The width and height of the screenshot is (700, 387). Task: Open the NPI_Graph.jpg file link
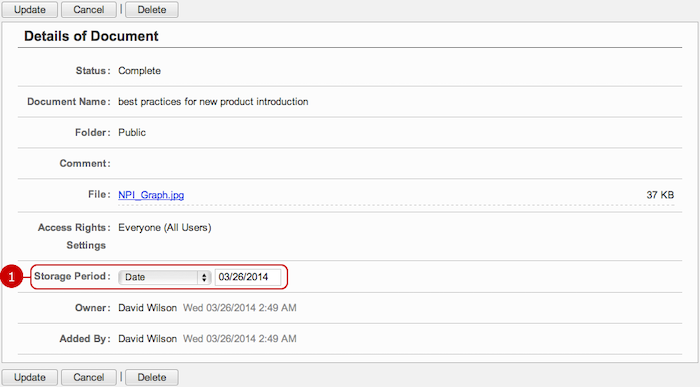[151, 195]
